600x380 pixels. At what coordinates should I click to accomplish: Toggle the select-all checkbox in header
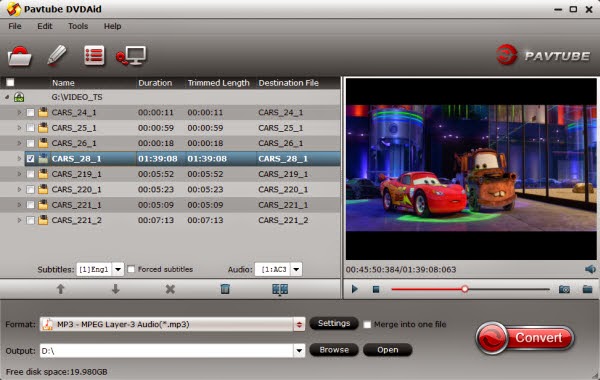pyautogui.click(x=10, y=82)
